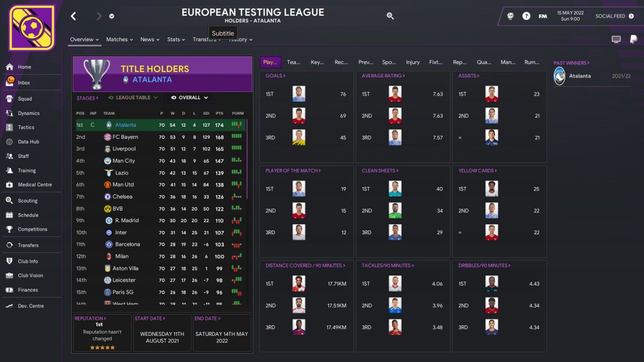Open the Past Winners link
644x362 pixels.
[571, 63]
